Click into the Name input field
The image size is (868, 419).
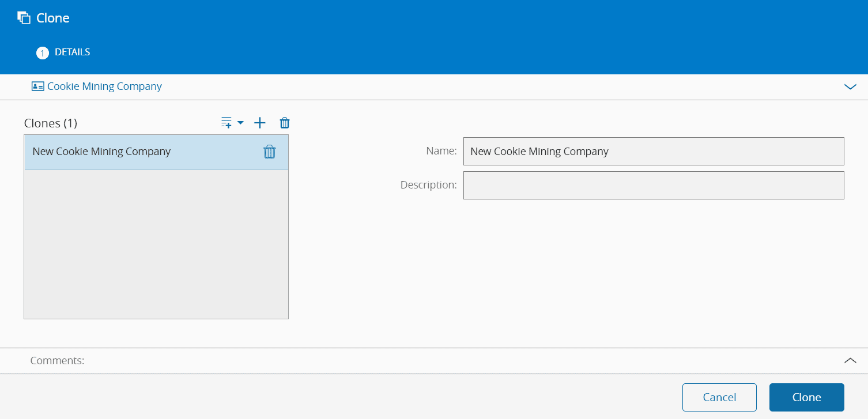tap(653, 152)
